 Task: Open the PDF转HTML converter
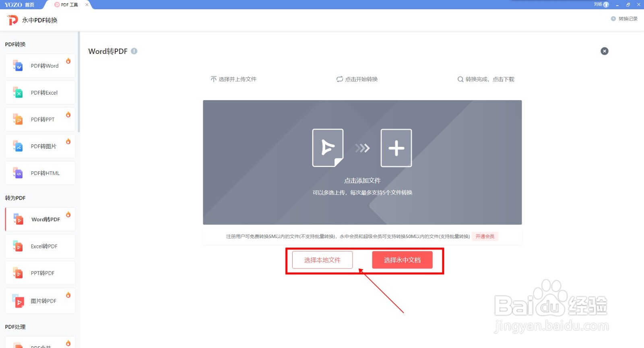point(40,173)
